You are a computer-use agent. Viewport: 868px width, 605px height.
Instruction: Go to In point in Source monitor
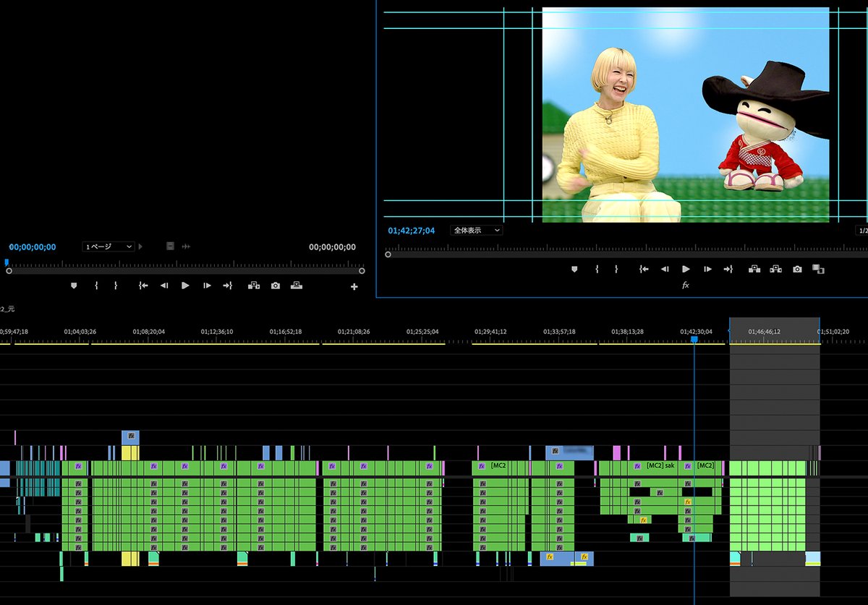click(x=143, y=286)
